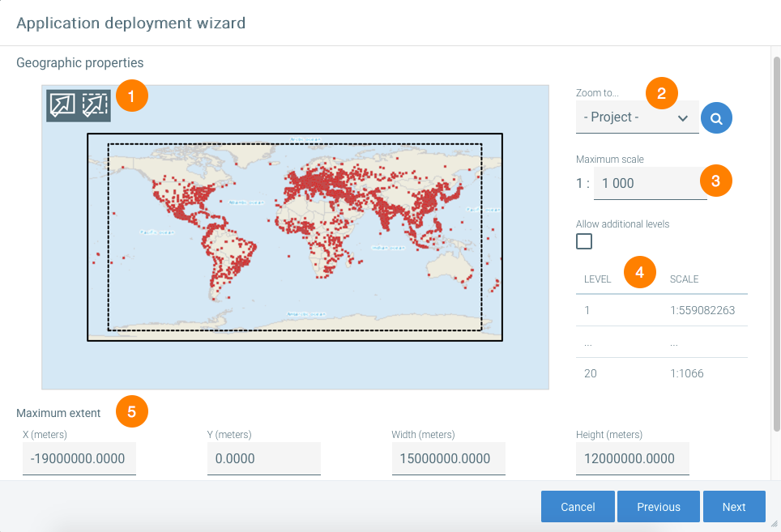Enable the Allow additional levels checkbox
781x532 pixels.
(584, 241)
